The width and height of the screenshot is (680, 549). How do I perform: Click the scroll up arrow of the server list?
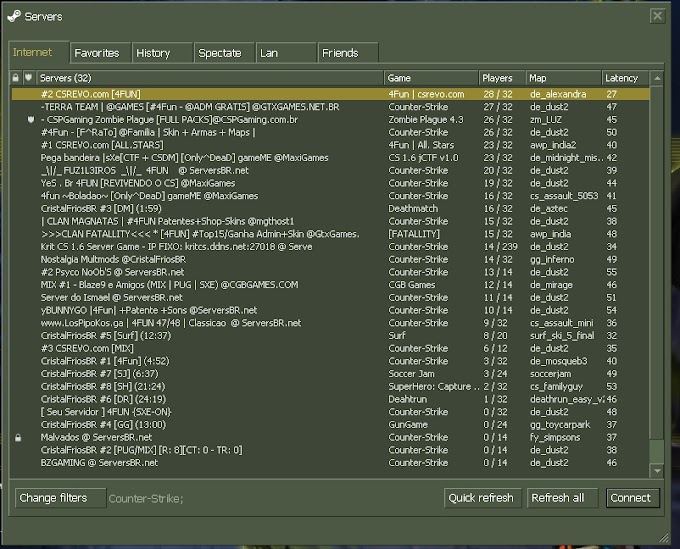[x=657, y=78]
